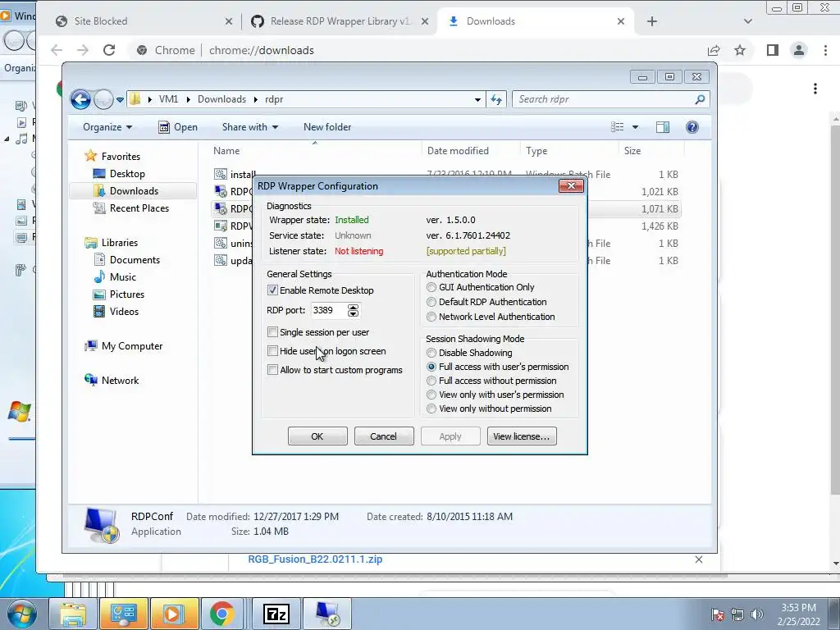The image size is (840, 630).
Task: Go back using Explorer's blue back arrow
Action: [81, 99]
